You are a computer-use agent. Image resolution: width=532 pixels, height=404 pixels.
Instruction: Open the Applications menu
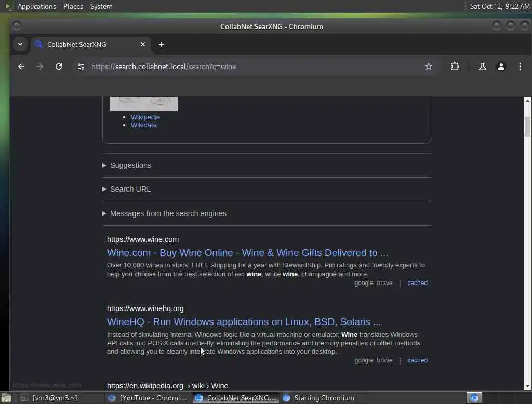37,6
